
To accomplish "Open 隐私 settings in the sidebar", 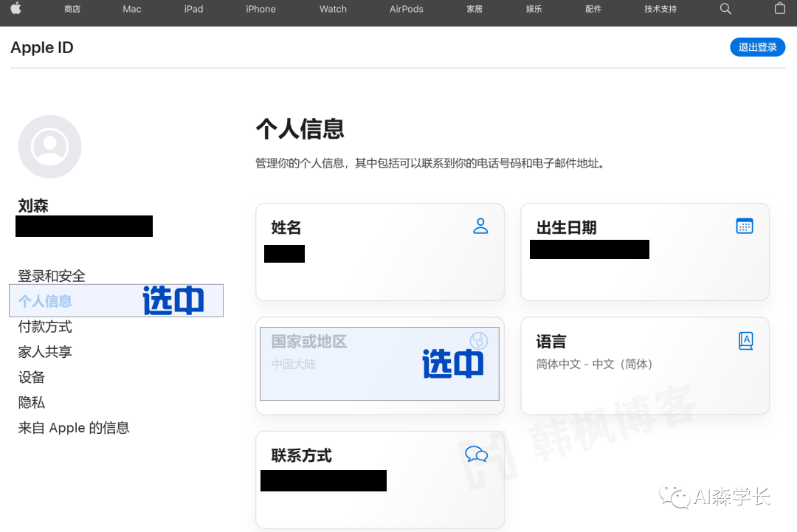I will pyautogui.click(x=31, y=402).
